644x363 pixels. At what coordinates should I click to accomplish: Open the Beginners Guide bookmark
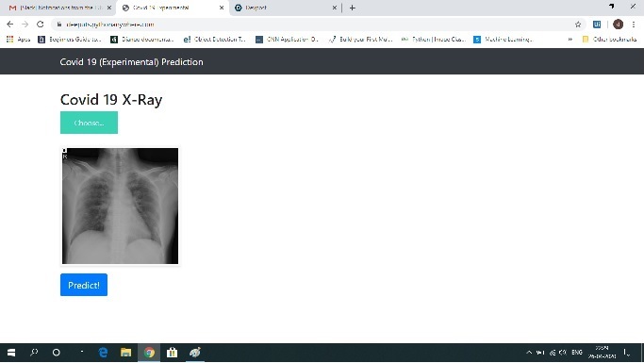[x=70, y=40]
